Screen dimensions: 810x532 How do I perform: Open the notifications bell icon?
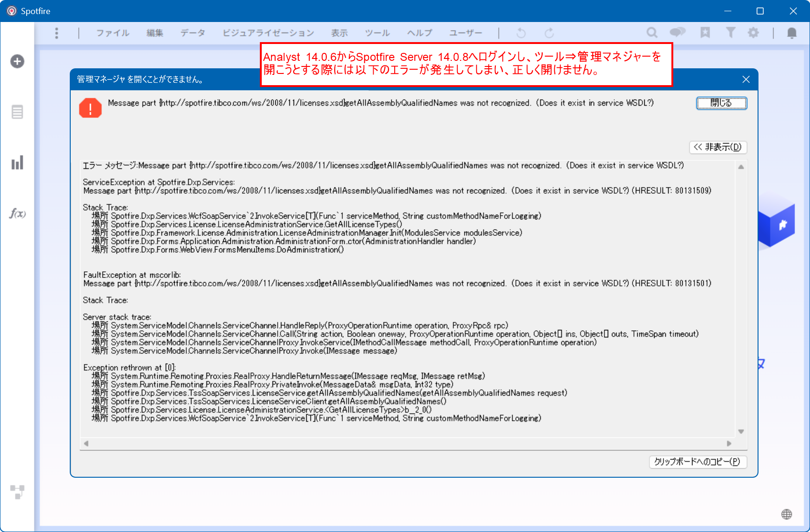click(x=792, y=33)
